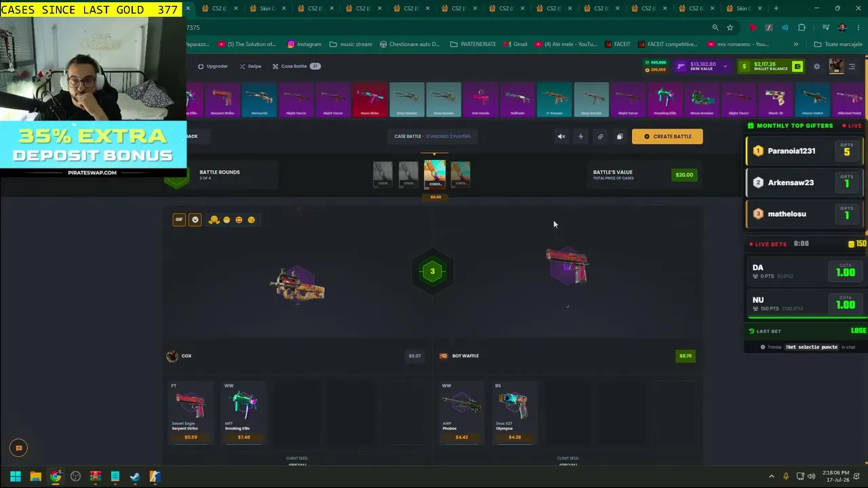Image resolution: width=868 pixels, height=488 pixels.
Task: Copy battle link using chain icon
Action: coord(600,136)
